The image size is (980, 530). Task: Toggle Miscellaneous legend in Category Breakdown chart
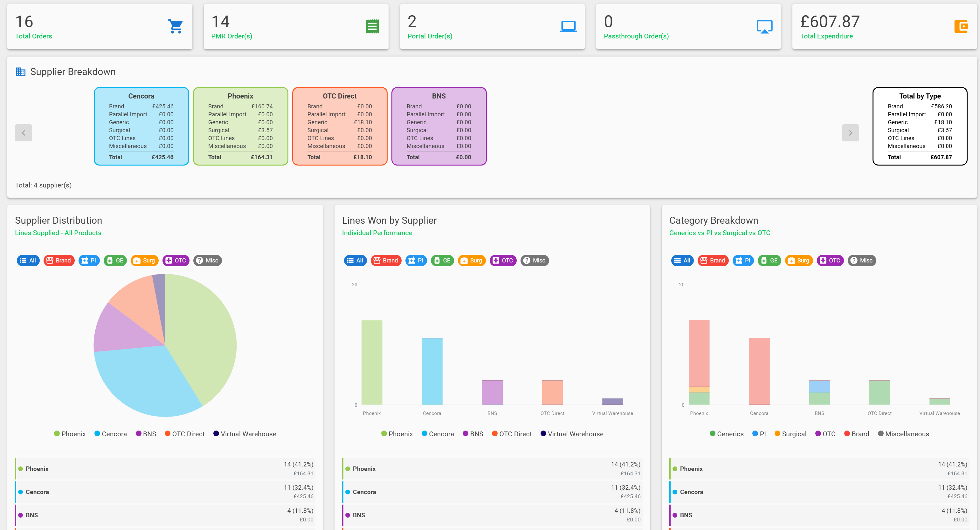click(904, 434)
